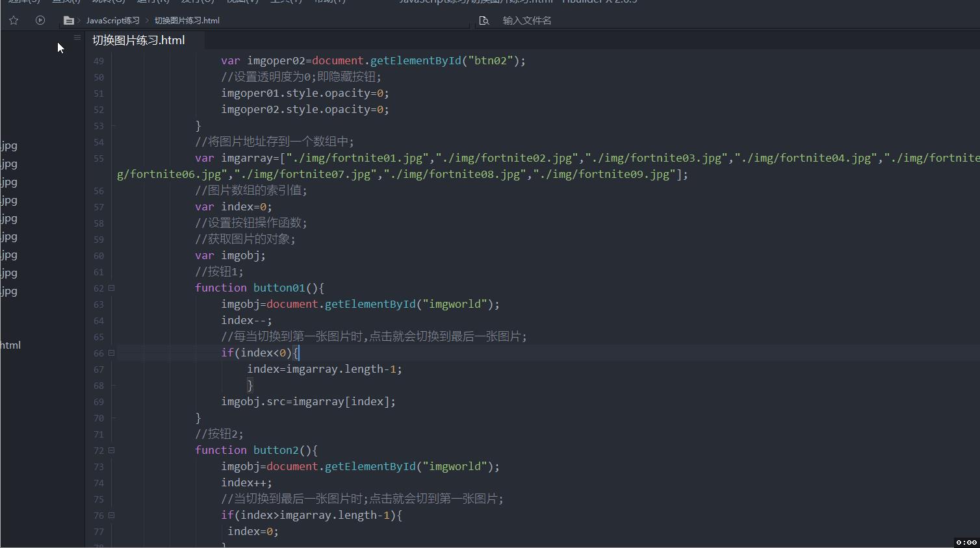980x548 pixels.
Task: Click the comment 按钮2
Action: [x=219, y=434]
